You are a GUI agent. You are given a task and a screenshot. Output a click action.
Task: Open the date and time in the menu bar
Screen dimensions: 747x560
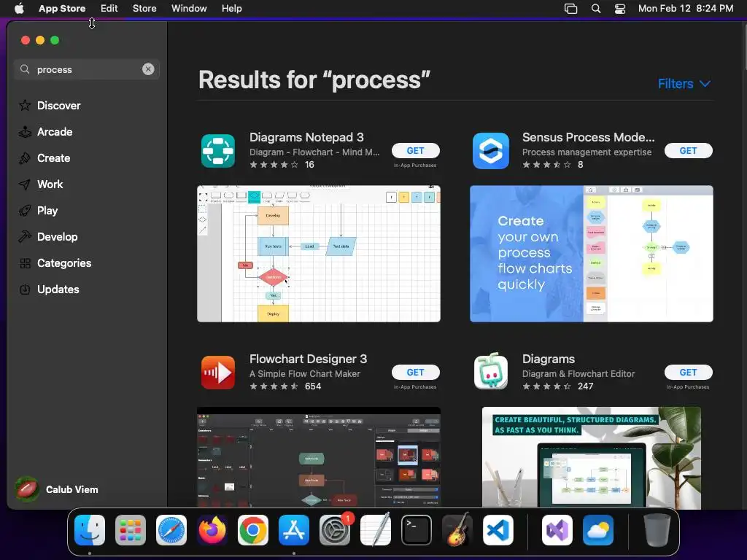tap(686, 9)
